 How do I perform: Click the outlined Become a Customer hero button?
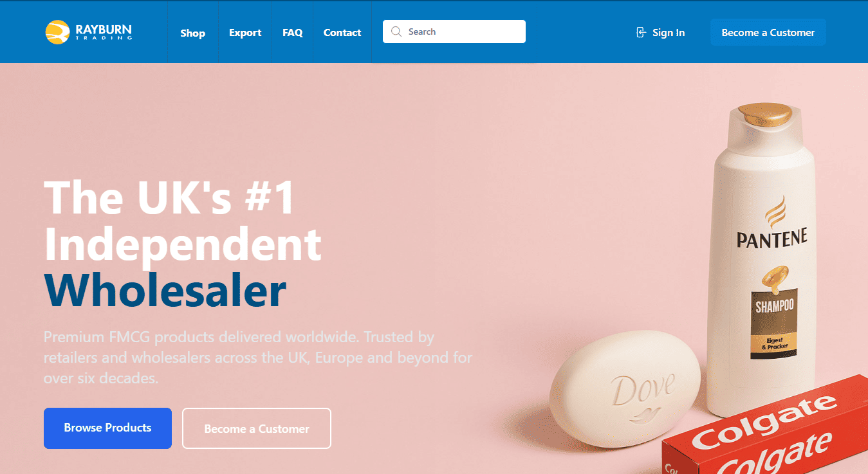pyautogui.click(x=257, y=428)
